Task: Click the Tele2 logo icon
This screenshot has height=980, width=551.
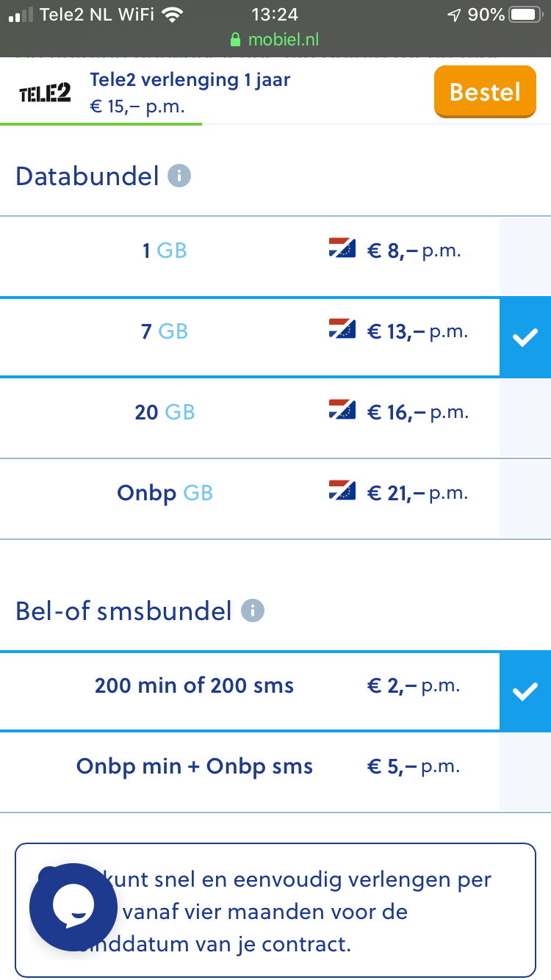Action: coord(45,93)
